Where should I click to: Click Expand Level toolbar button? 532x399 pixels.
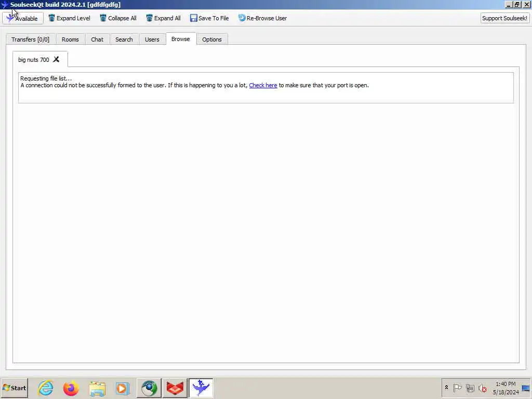click(69, 18)
